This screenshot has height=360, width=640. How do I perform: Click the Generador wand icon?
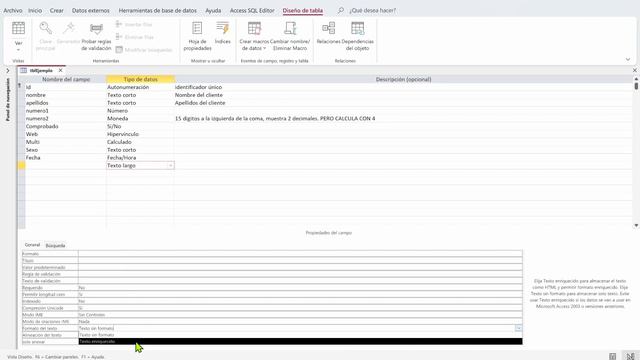(x=69, y=28)
